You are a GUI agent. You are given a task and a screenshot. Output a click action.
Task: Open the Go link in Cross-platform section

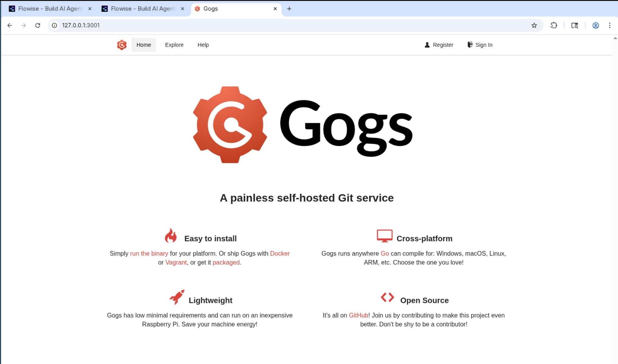point(385,254)
